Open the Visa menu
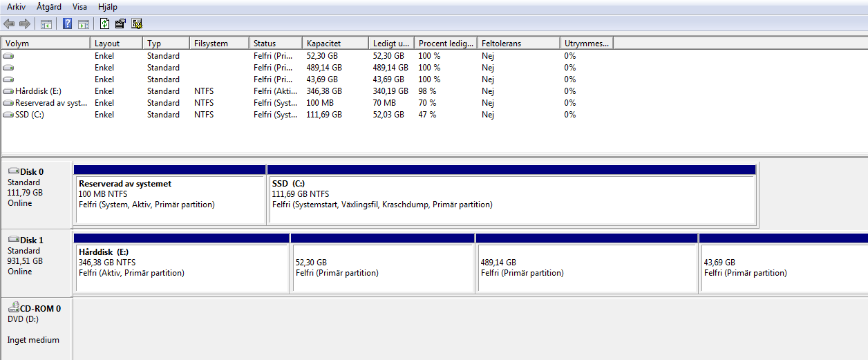The height and width of the screenshot is (360, 868). coord(80,6)
